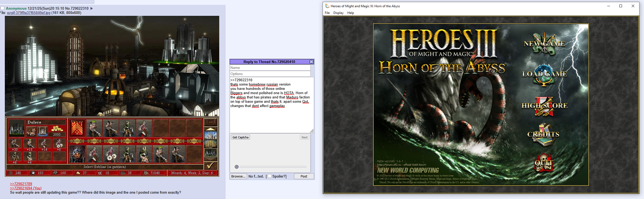The height and width of the screenshot is (199, 644).
Task: Open the Display menu in Heroes III
Action: coord(338,13)
